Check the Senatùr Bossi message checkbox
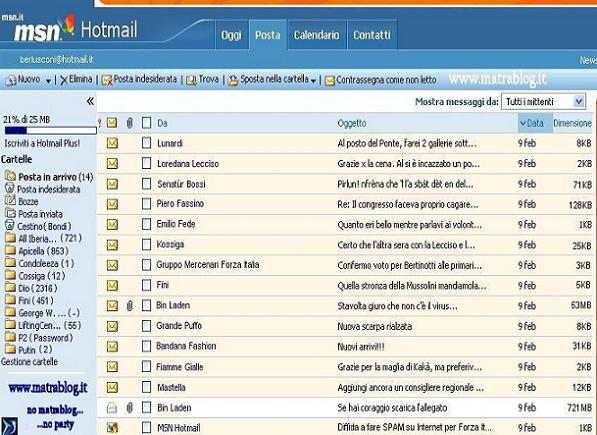The image size is (597, 435). pos(146,184)
